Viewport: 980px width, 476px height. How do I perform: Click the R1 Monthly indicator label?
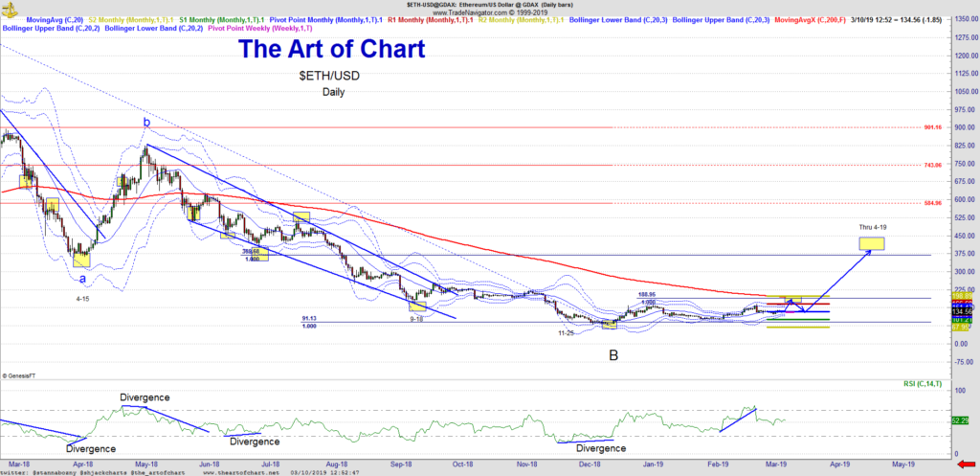(425, 19)
